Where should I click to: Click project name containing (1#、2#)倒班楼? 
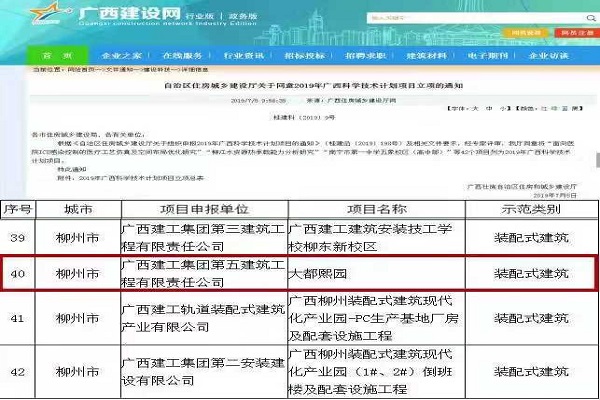[370, 372]
